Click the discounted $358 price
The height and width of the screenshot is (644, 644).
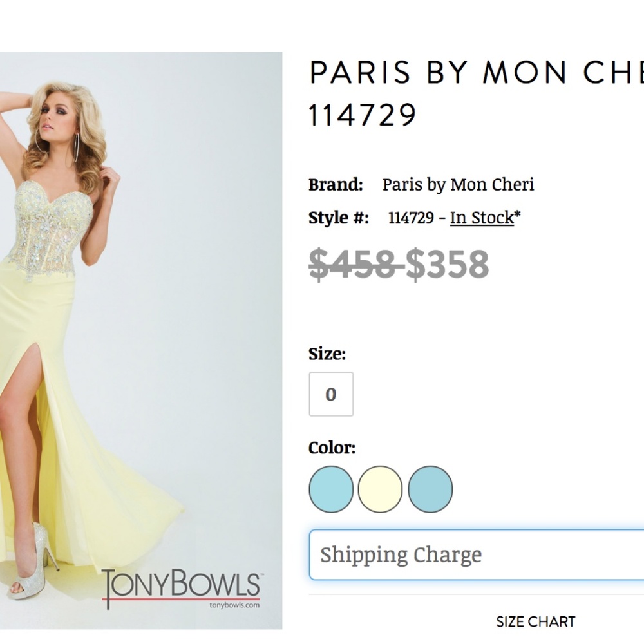pyautogui.click(x=446, y=263)
